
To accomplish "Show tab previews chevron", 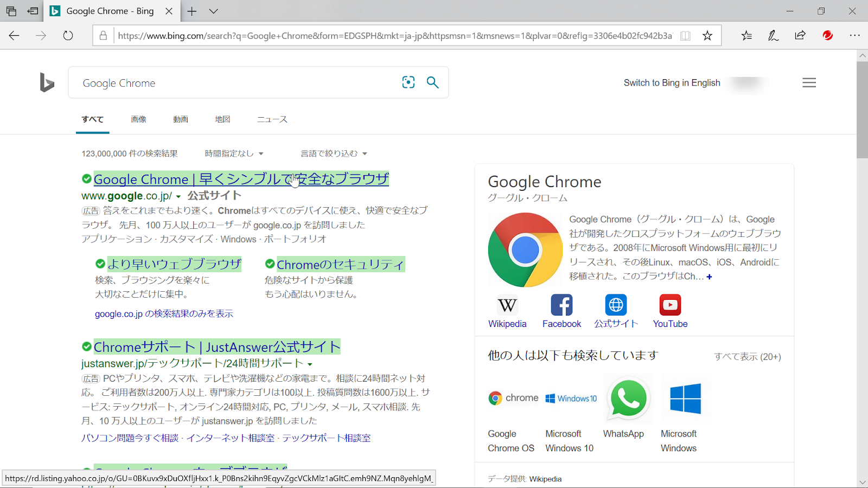I will (x=214, y=11).
